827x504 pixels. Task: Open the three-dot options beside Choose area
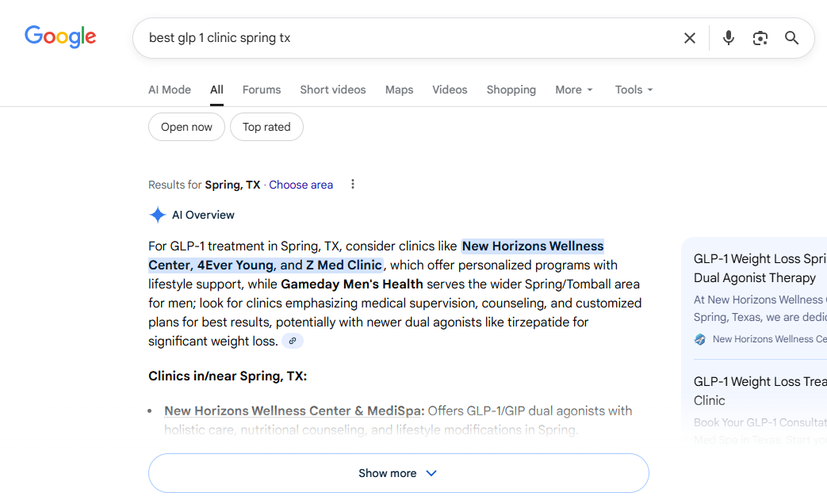353,184
